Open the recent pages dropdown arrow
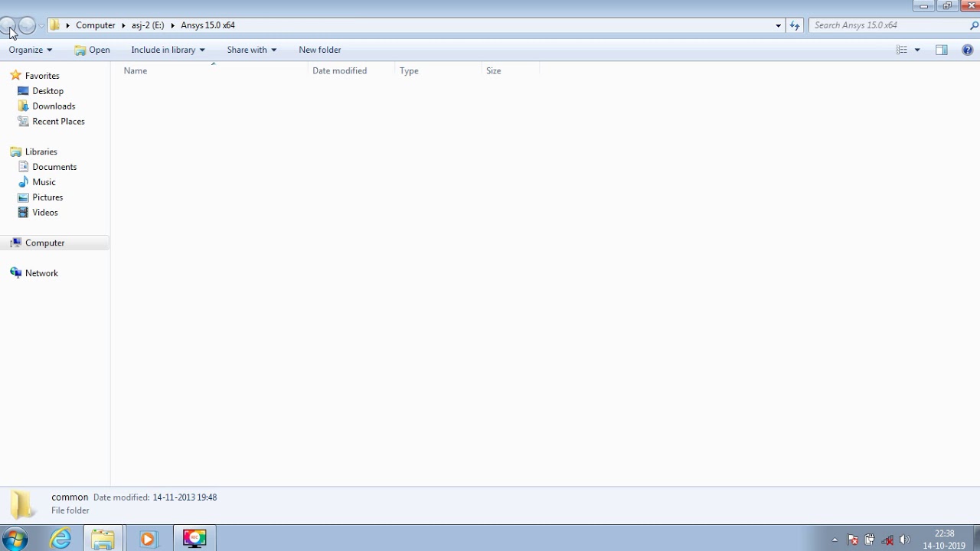The height and width of the screenshot is (551, 980). pos(41,26)
